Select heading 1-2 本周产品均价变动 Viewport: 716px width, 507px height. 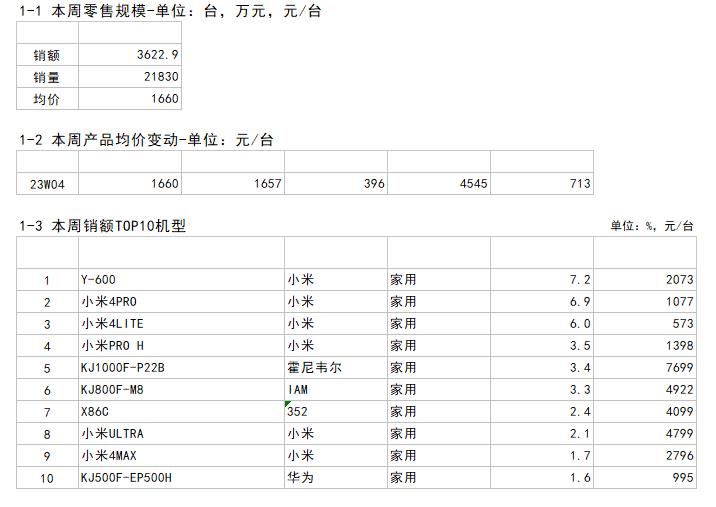[x=147, y=140]
